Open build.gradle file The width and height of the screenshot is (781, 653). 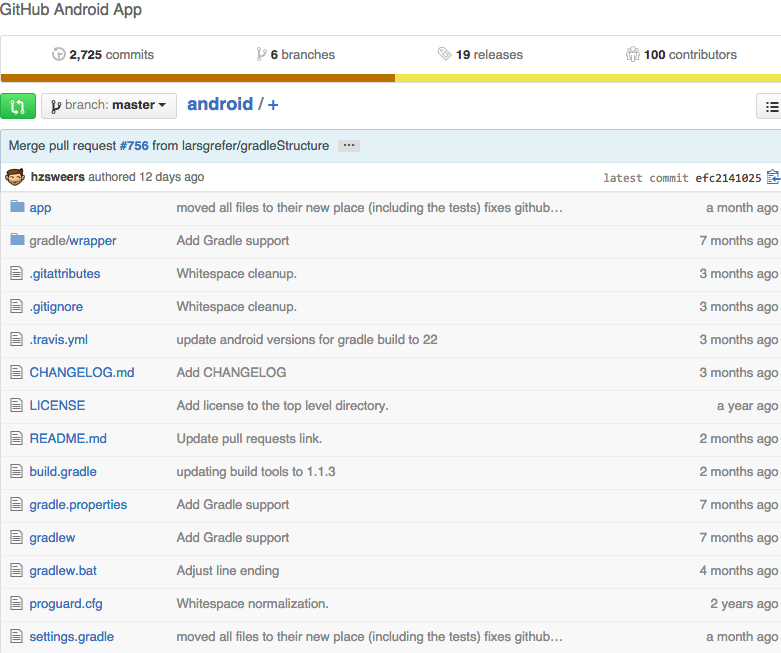(63, 472)
